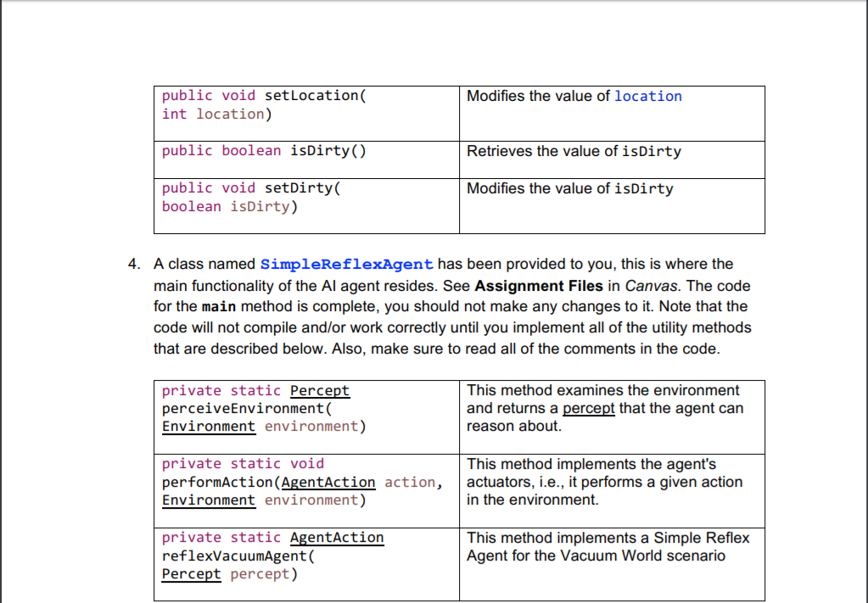Click the underlined Percept return type
868x603 pixels.
pos(320,390)
